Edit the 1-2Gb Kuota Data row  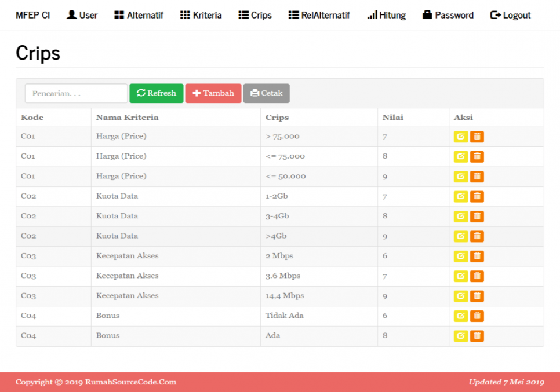pyautogui.click(x=460, y=196)
